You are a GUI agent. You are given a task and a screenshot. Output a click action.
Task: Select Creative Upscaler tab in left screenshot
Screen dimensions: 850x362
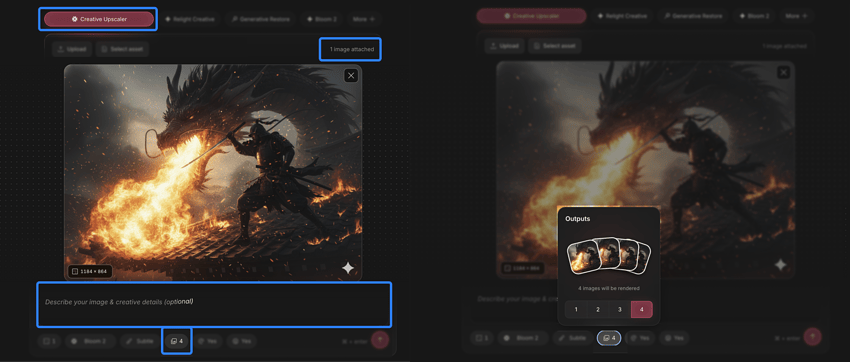99,19
